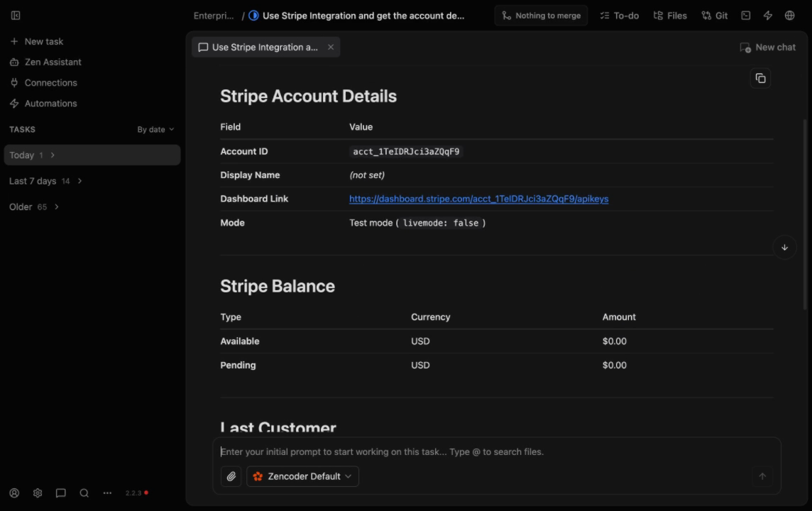Click the Stripe Account Details heading
This screenshot has width=812, height=511.
point(308,96)
